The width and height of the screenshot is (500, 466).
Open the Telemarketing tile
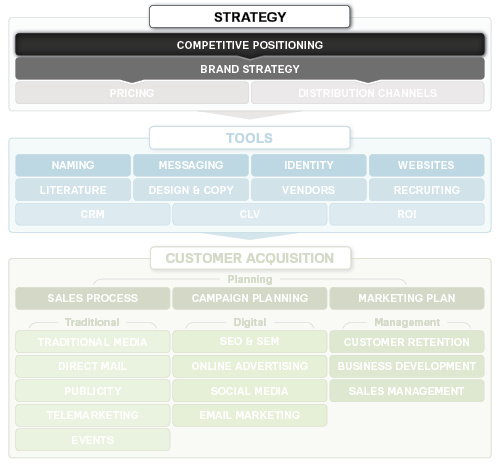pos(93,415)
